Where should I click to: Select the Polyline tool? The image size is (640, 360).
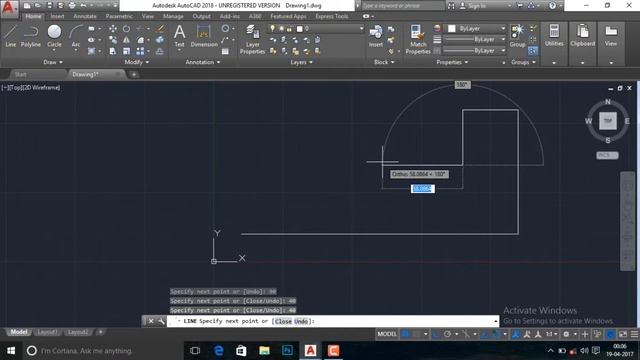point(31,36)
